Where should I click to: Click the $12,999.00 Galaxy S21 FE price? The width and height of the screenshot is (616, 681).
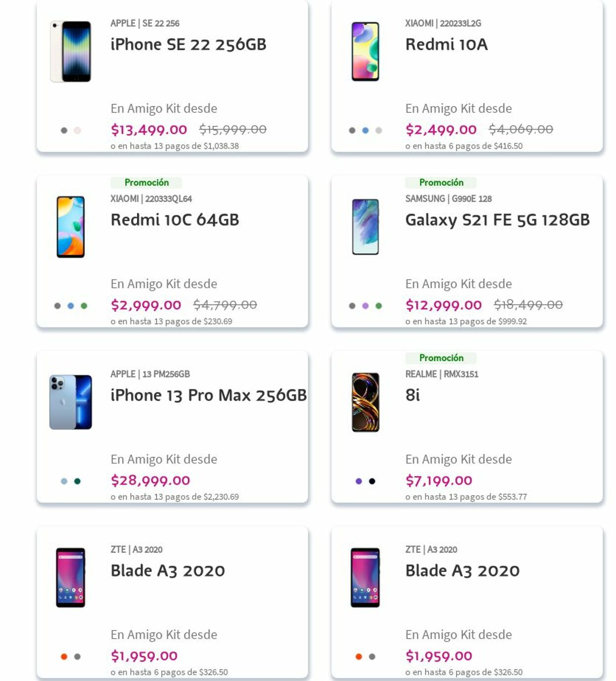444,306
